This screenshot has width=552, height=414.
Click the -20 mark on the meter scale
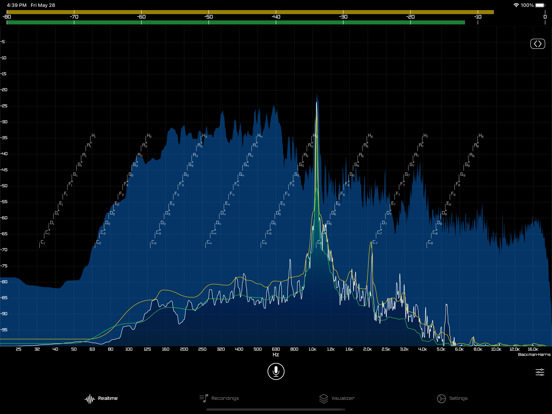click(410, 17)
